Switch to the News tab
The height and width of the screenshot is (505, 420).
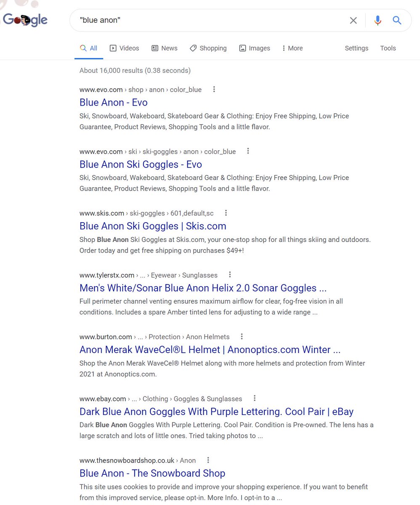point(165,48)
